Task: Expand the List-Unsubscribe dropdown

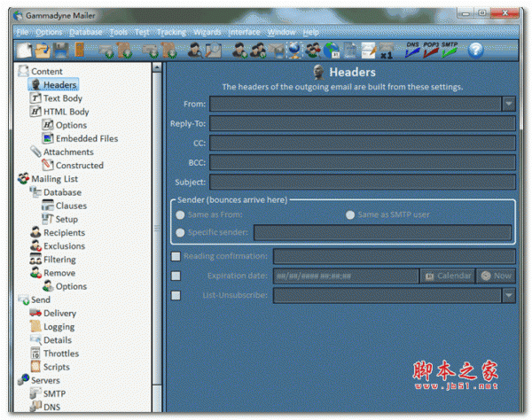Action: 508,295
